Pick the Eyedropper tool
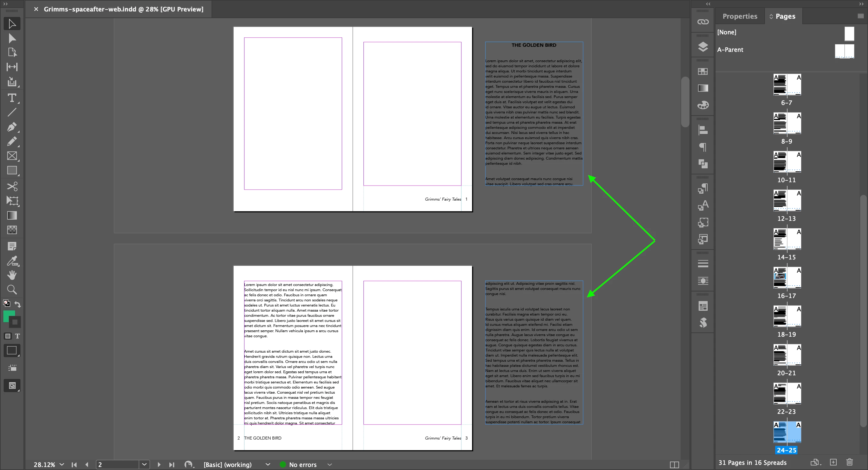The image size is (868, 470). coord(12,261)
